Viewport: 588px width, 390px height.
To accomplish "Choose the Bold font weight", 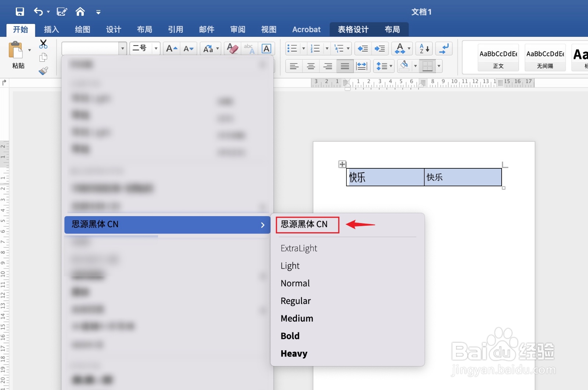I will coord(290,336).
